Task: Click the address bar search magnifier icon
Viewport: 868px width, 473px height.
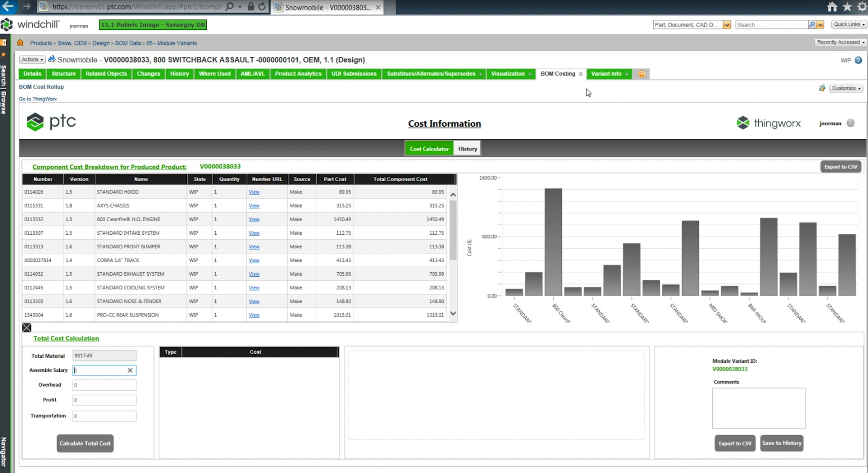Action: (x=229, y=7)
